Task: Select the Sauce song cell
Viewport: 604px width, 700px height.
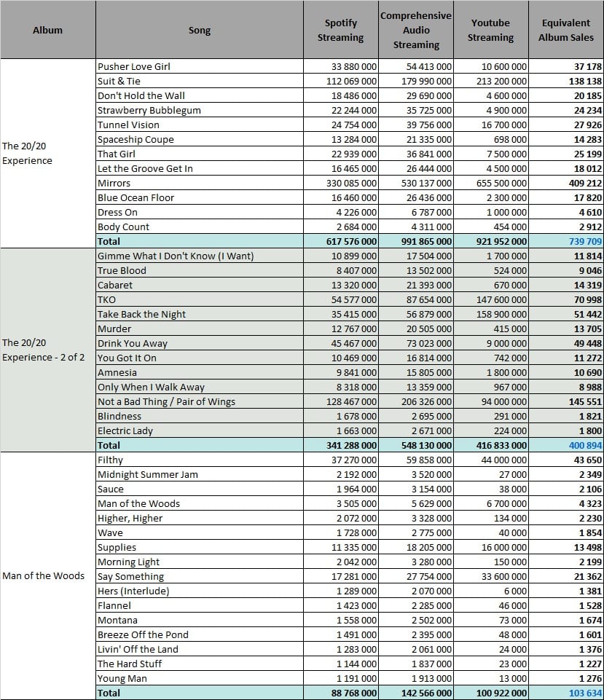Action: coord(200,489)
